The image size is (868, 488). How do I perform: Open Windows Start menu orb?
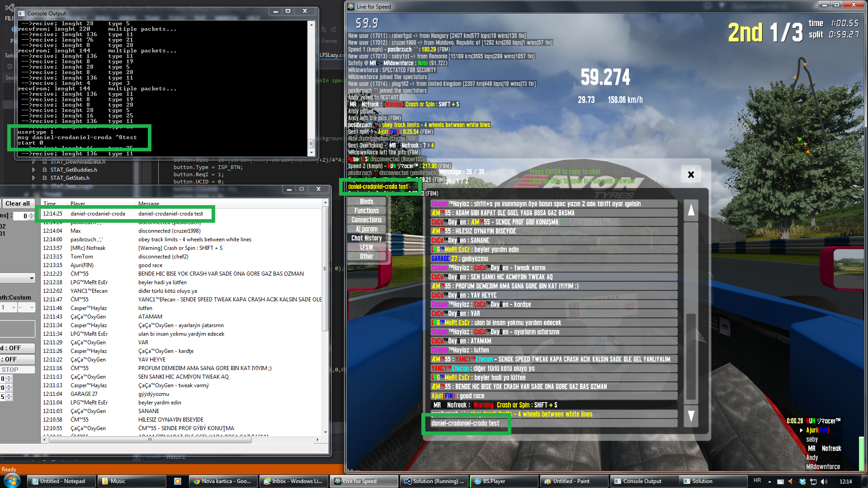pos(12,481)
